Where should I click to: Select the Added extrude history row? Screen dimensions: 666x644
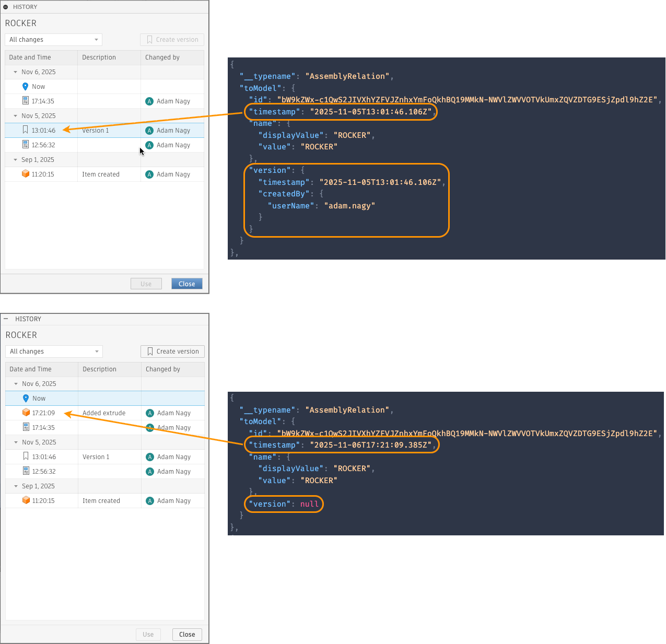pyautogui.click(x=104, y=413)
